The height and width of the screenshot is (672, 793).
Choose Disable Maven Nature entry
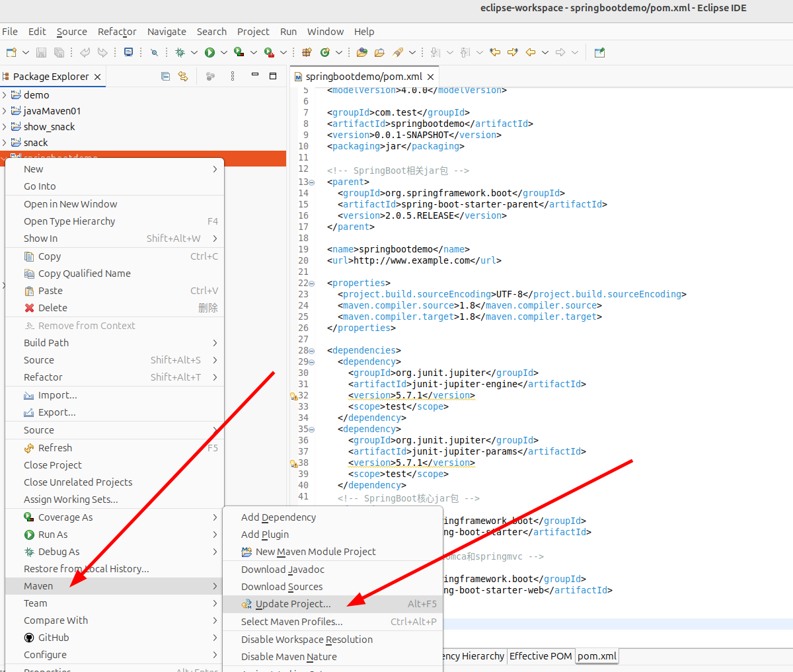[332, 657]
